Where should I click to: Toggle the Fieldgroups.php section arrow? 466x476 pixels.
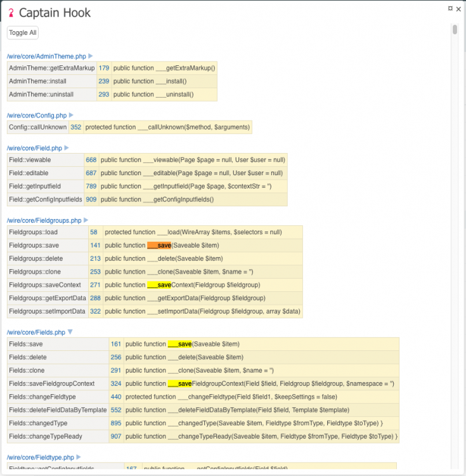86,220
